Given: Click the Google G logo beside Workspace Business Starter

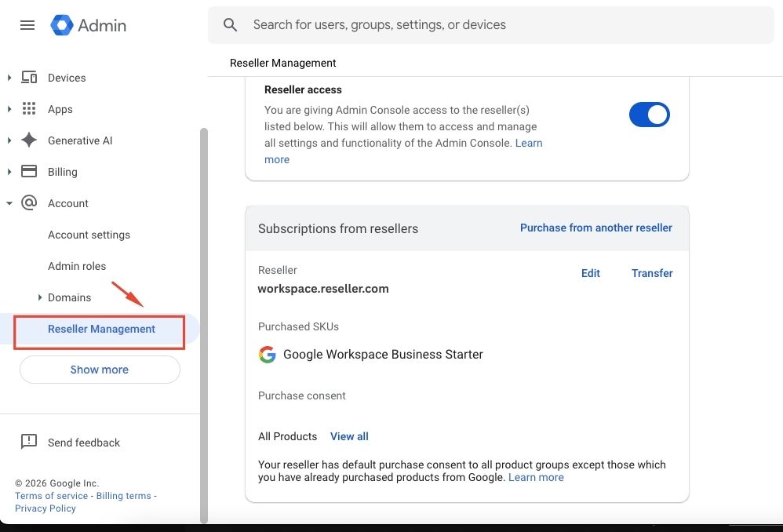Looking at the screenshot, I should coord(268,354).
